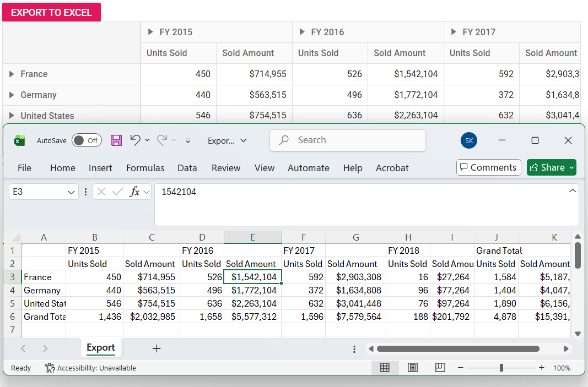Viewport: 588px width, 387px height.
Task: Open the File menu
Action: [x=24, y=168]
